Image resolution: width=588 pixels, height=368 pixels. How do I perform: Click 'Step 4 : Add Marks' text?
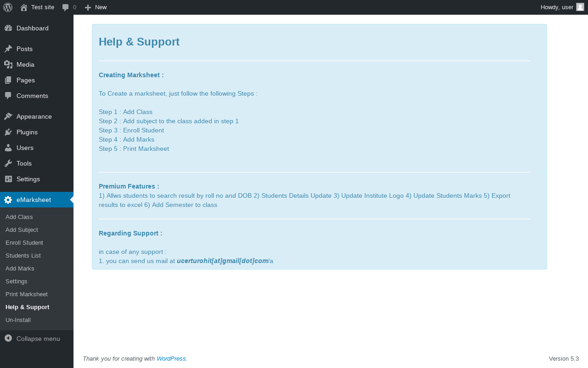tap(126, 139)
